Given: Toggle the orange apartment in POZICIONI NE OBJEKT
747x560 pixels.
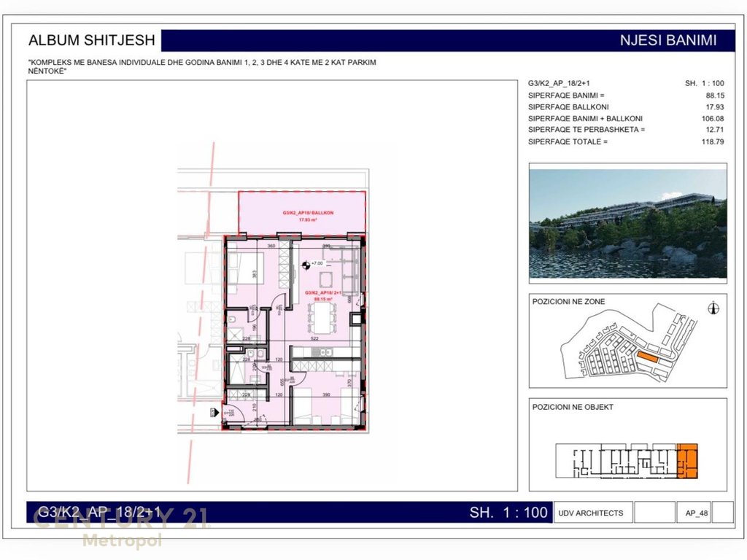Looking at the screenshot, I should 686,461.
